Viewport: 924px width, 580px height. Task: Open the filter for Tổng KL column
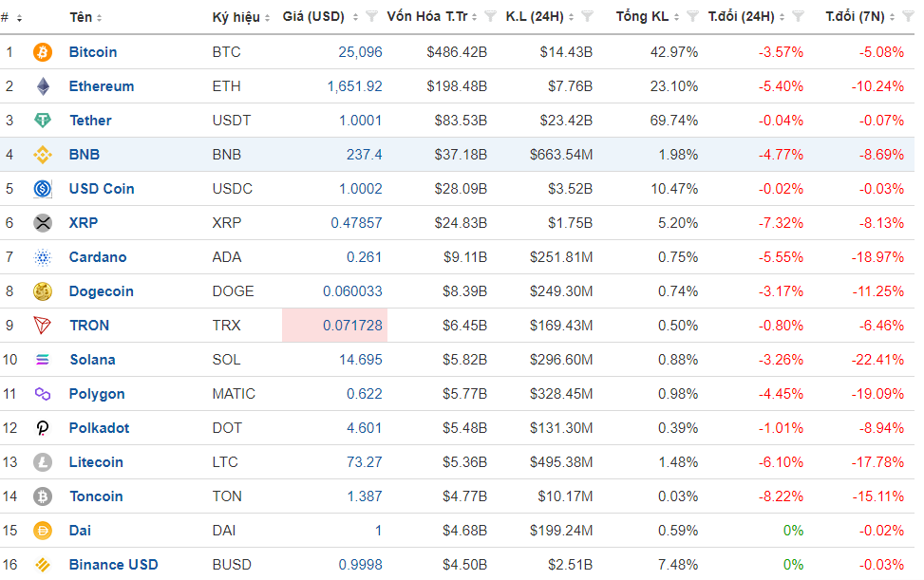[692, 16]
